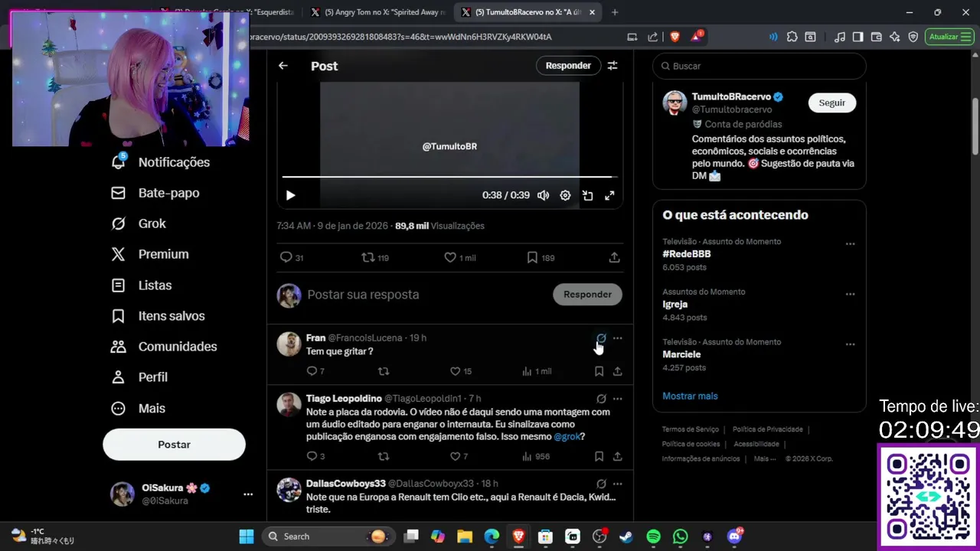Open Listas in sidebar
Screen dimensions: 980x551
click(x=142, y=285)
